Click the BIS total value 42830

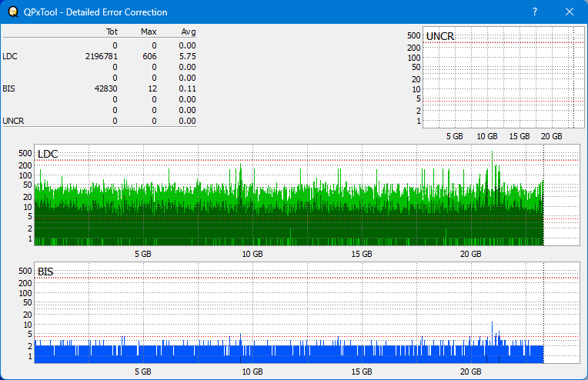(105, 88)
